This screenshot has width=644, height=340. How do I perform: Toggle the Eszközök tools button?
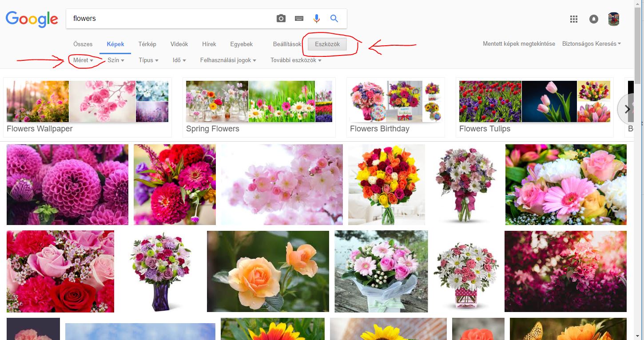[327, 44]
